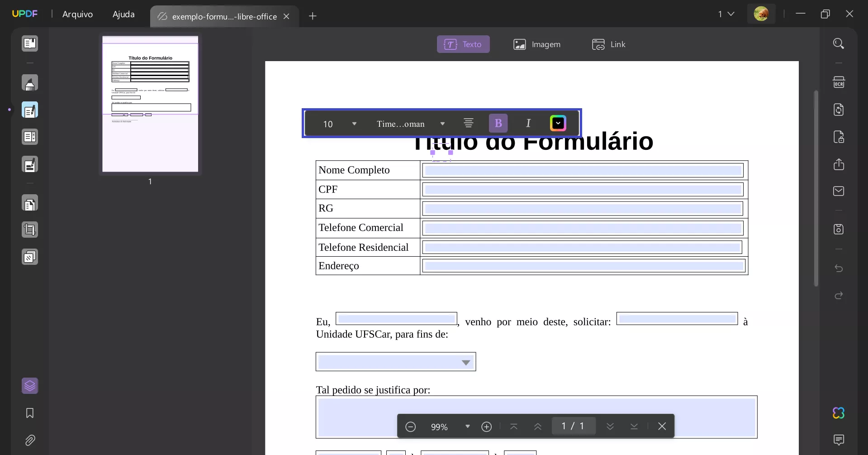Click the CPF form field
868x455 pixels.
583,189
